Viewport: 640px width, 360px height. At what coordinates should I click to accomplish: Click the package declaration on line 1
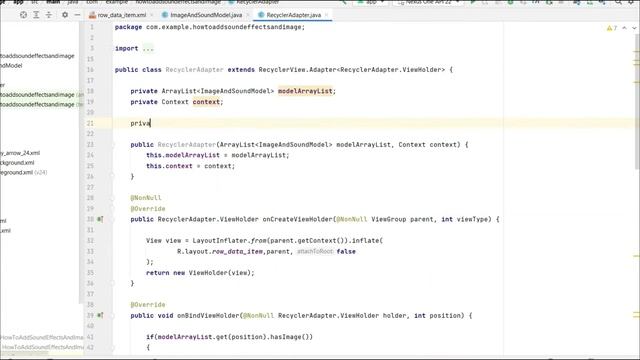210,27
